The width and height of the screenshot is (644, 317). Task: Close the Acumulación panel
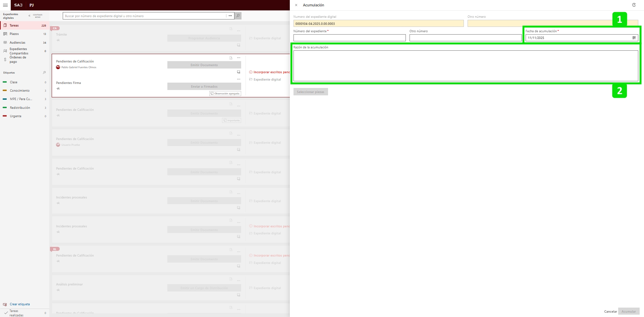coord(296,5)
